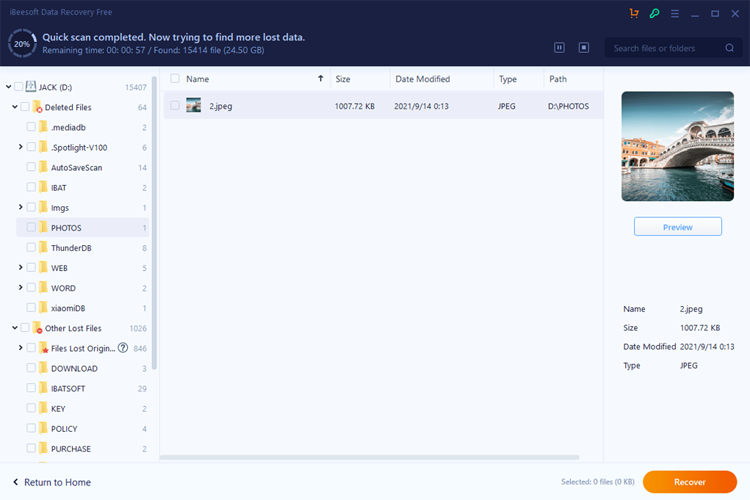Open the green key activation icon
The image size is (750, 500).
[x=654, y=14]
